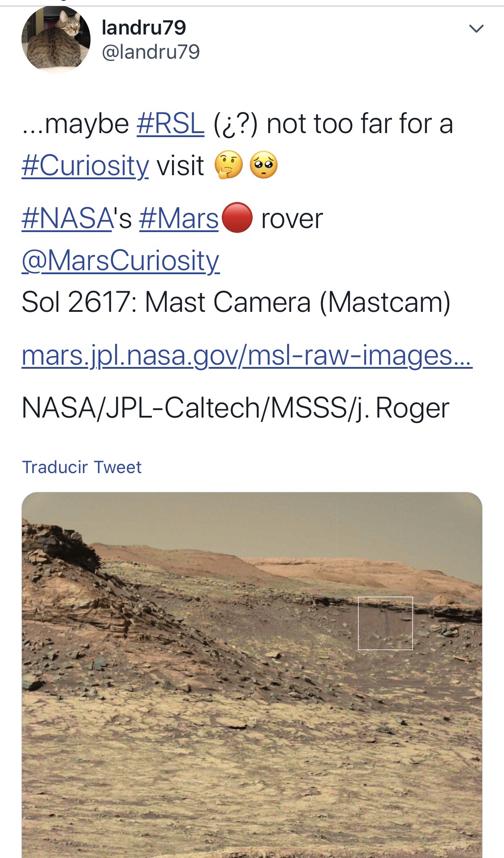Tap the pleading face emoji

(x=264, y=165)
